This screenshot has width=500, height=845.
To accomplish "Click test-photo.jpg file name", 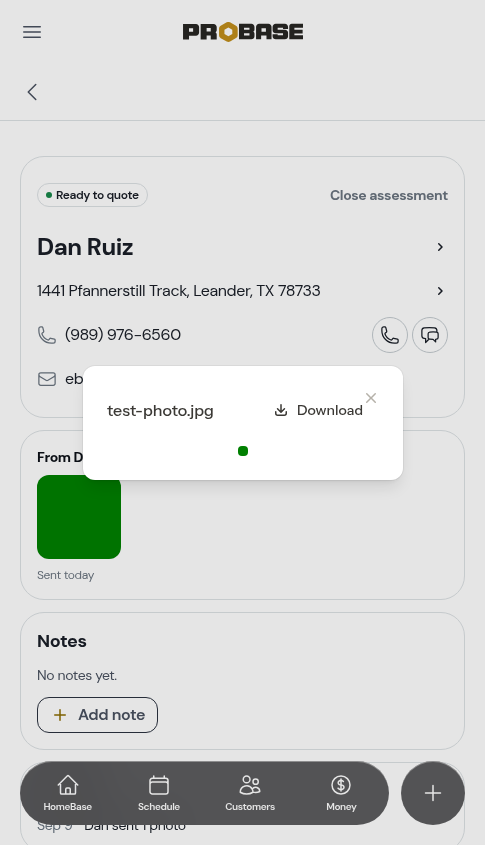I will coord(160,411).
